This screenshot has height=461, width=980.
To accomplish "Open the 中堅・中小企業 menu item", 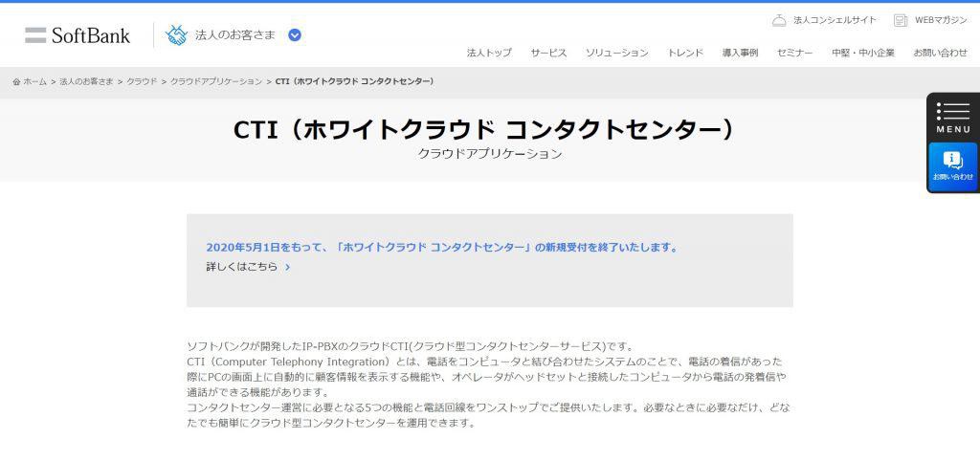I will (x=862, y=54).
